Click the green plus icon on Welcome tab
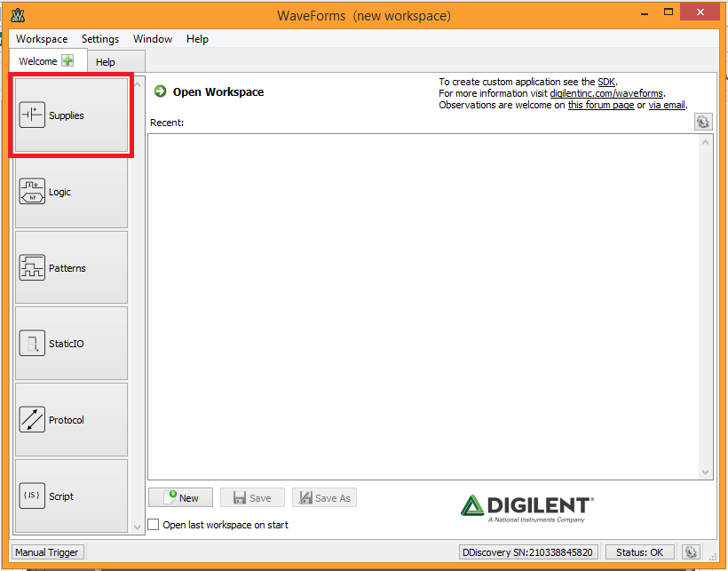This screenshot has width=728, height=571. 67,60
